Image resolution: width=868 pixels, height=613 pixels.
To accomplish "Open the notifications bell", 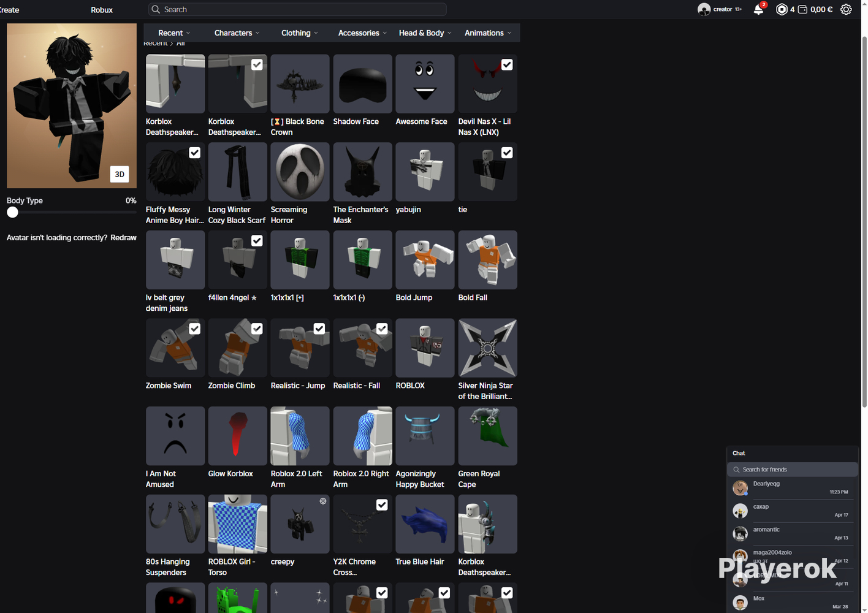I will pos(759,9).
